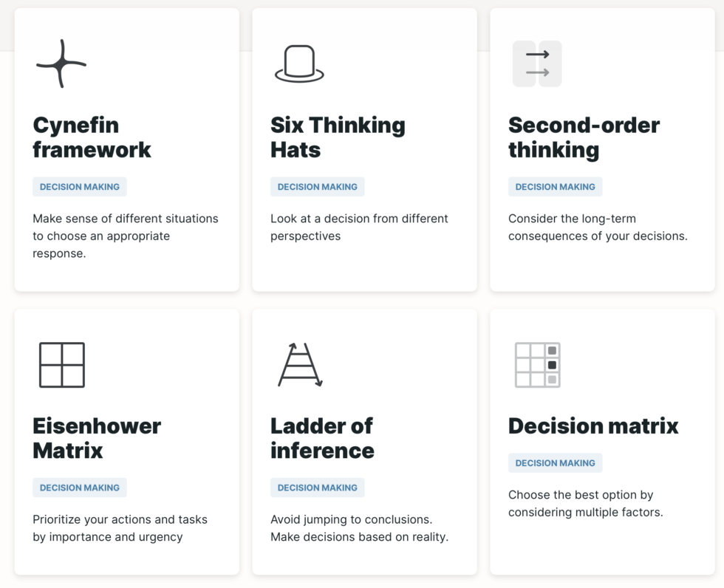Viewport: 724px width, 588px height.
Task: Click the Eisenhower Matrix four-square grid icon
Action: pyautogui.click(x=61, y=365)
